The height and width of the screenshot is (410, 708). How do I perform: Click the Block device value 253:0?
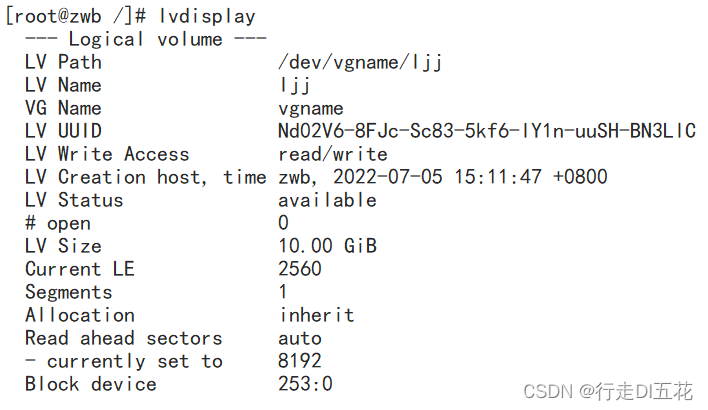pyautogui.click(x=305, y=384)
